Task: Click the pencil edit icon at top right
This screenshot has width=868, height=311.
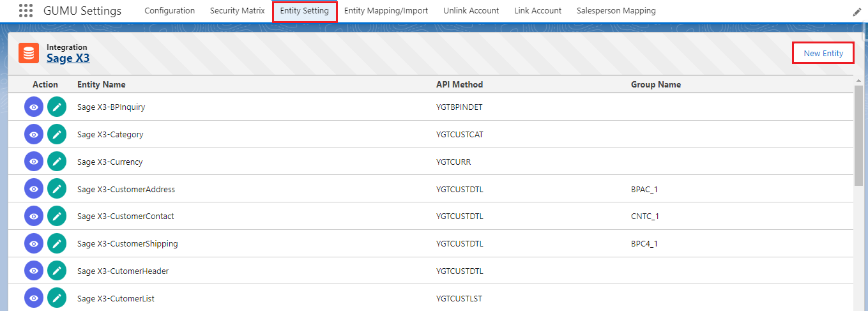Action: tap(857, 12)
